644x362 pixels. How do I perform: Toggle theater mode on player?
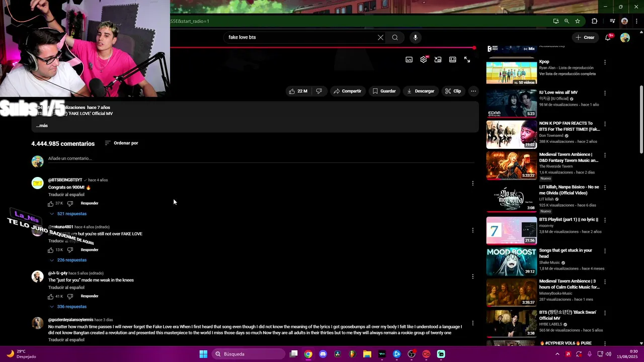point(453,59)
